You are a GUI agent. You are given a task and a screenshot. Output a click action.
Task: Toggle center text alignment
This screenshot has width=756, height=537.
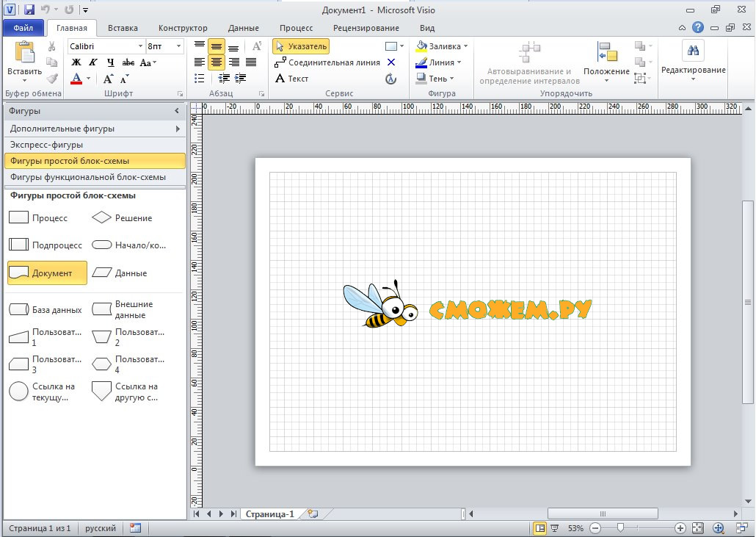[x=217, y=62]
